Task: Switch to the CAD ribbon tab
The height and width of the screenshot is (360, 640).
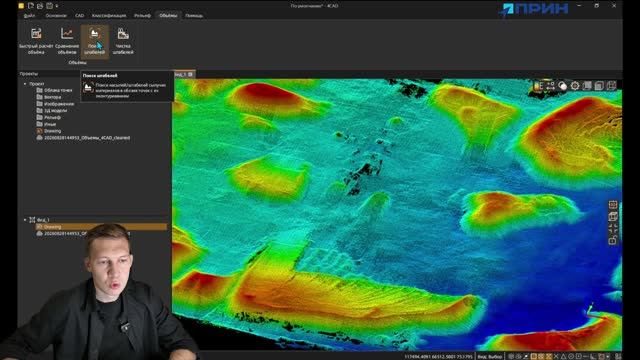Action: [80, 16]
